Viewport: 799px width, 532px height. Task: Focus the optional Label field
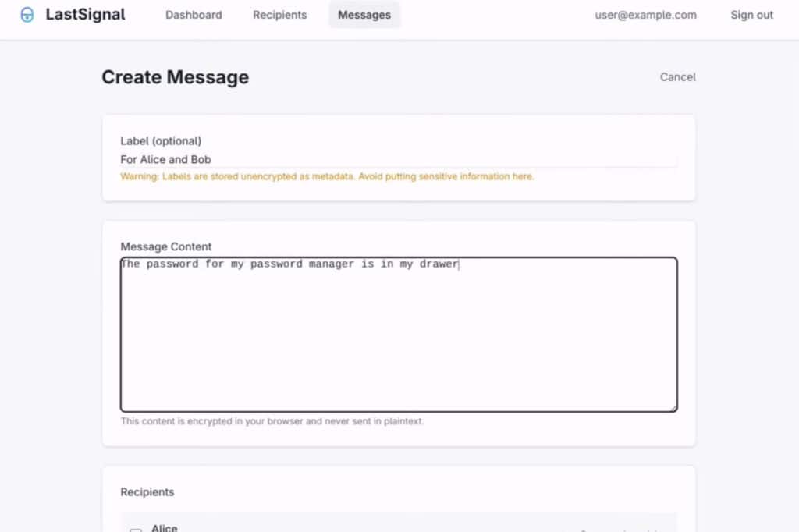312,159
